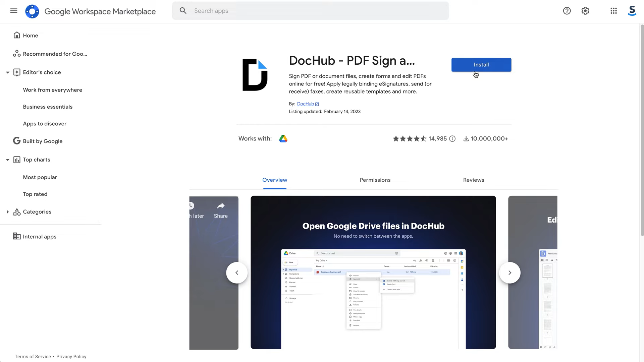Click the star rating display
Screen dimensions: 644x362
click(410, 139)
